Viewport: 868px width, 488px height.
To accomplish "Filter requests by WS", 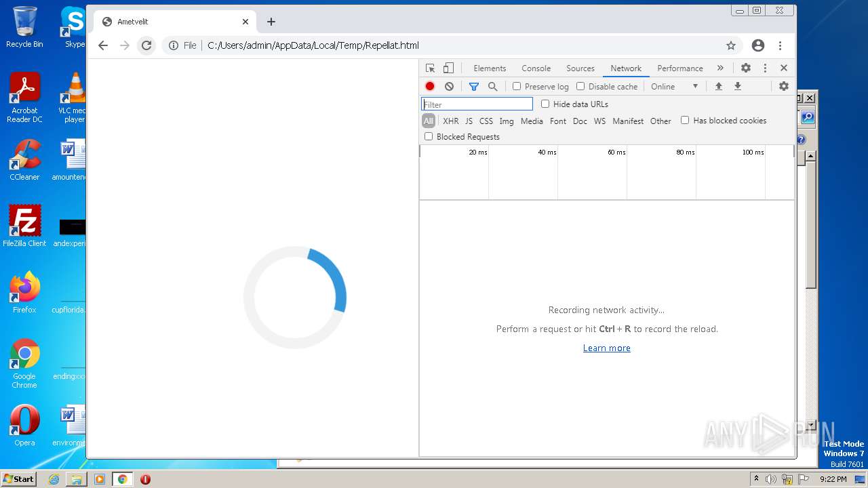I will click(x=599, y=121).
